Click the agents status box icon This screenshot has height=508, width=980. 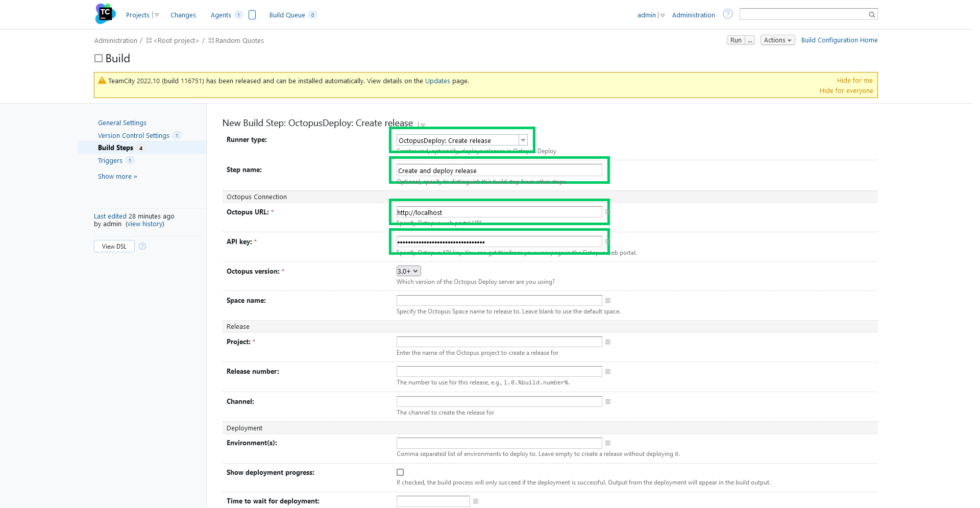pyautogui.click(x=252, y=15)
